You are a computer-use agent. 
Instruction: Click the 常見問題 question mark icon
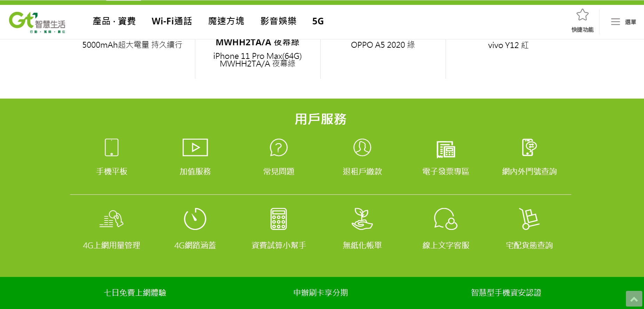tap(278, 147)
